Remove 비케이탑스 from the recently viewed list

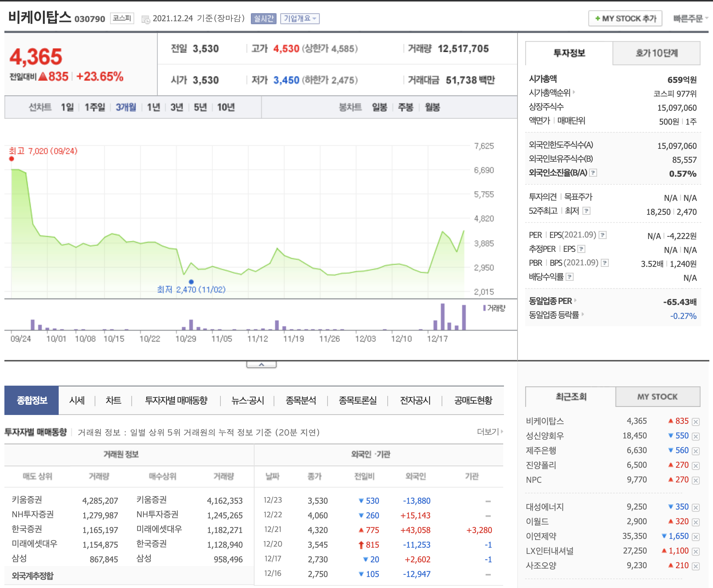696,422
